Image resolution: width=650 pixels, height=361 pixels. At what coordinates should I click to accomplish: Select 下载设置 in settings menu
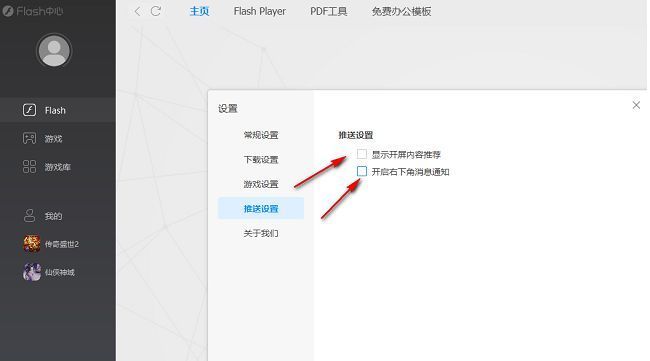point(261,160)
